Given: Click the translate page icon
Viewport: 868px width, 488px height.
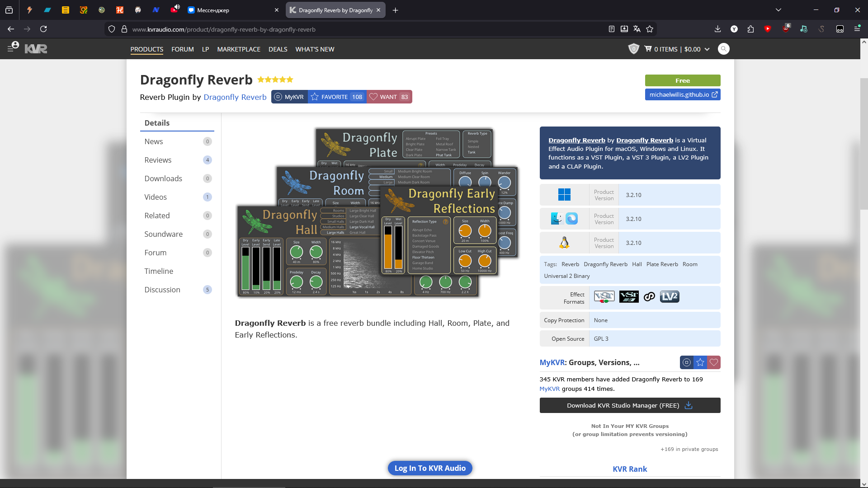Looking at the screenshot, I should click(x=637, y=29).
